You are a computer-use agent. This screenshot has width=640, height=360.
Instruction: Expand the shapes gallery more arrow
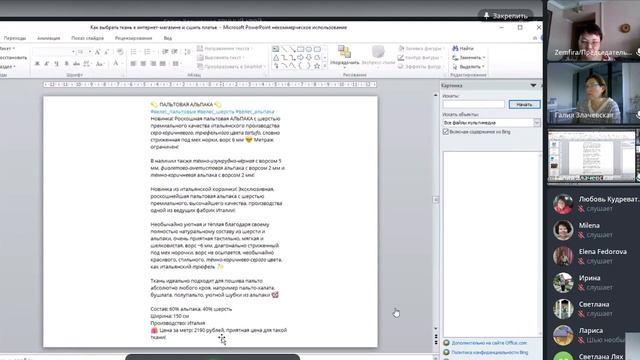(x=325, y=66)
